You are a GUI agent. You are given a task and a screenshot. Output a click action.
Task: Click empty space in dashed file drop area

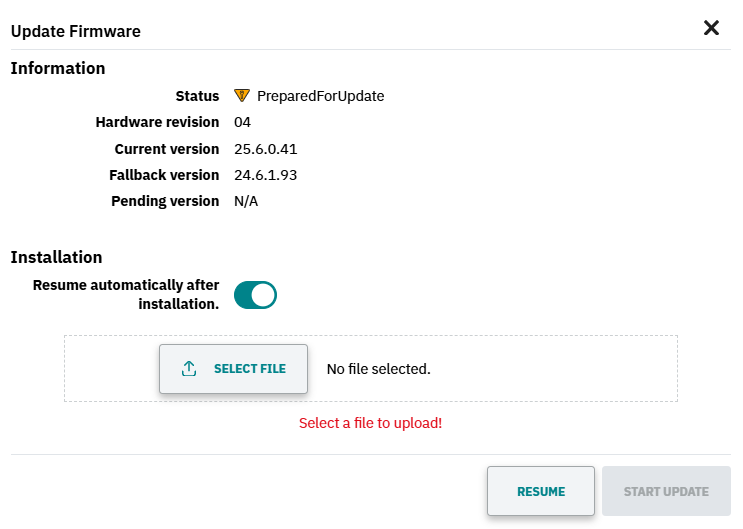554,369
